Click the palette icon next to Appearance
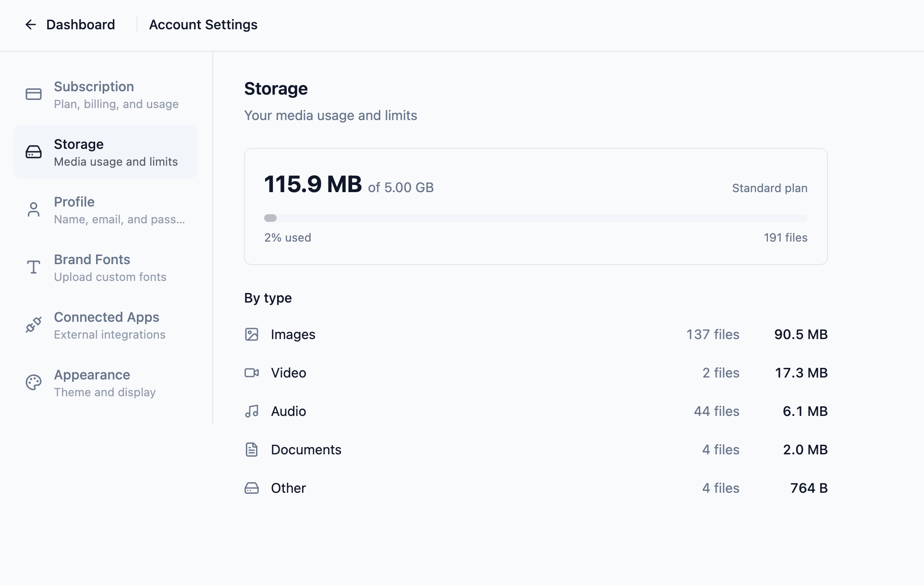Viewport: 924px width, 585px height. (33, 382)
